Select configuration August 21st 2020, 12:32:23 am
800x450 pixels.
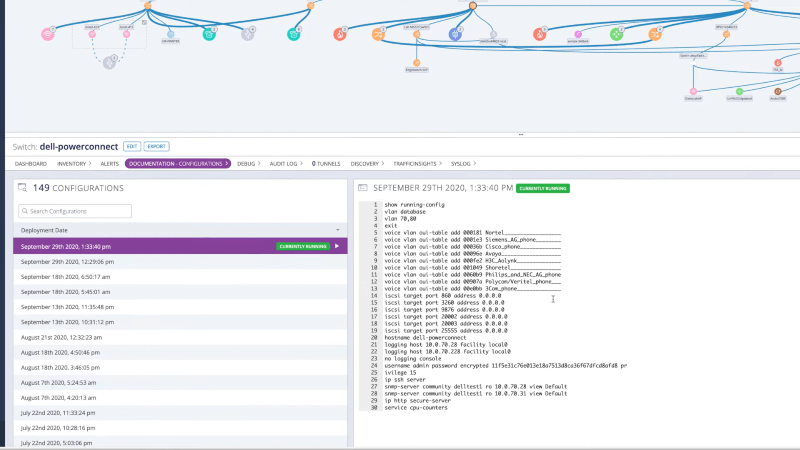coord(180,337)
